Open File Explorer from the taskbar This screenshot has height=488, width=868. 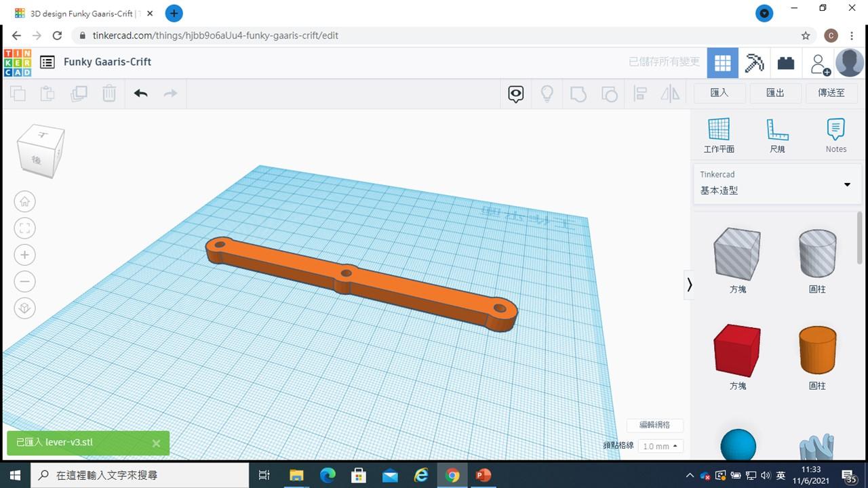296,475
